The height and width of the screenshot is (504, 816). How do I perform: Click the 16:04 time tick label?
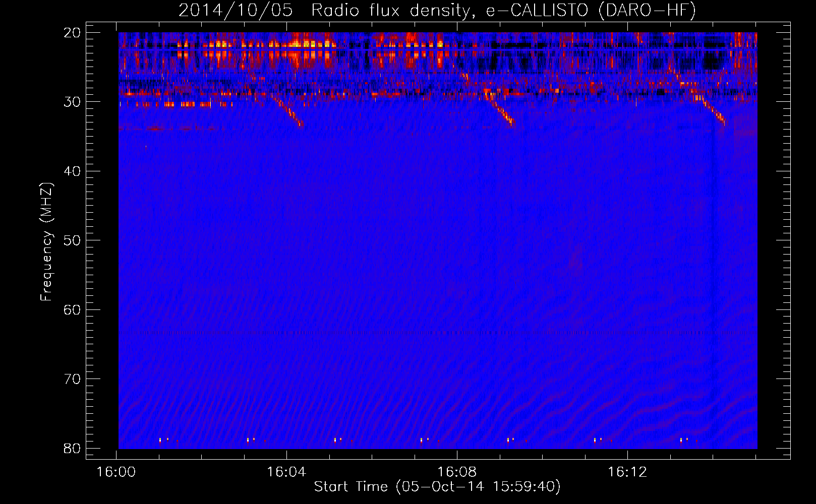click(x=286, y=472)
